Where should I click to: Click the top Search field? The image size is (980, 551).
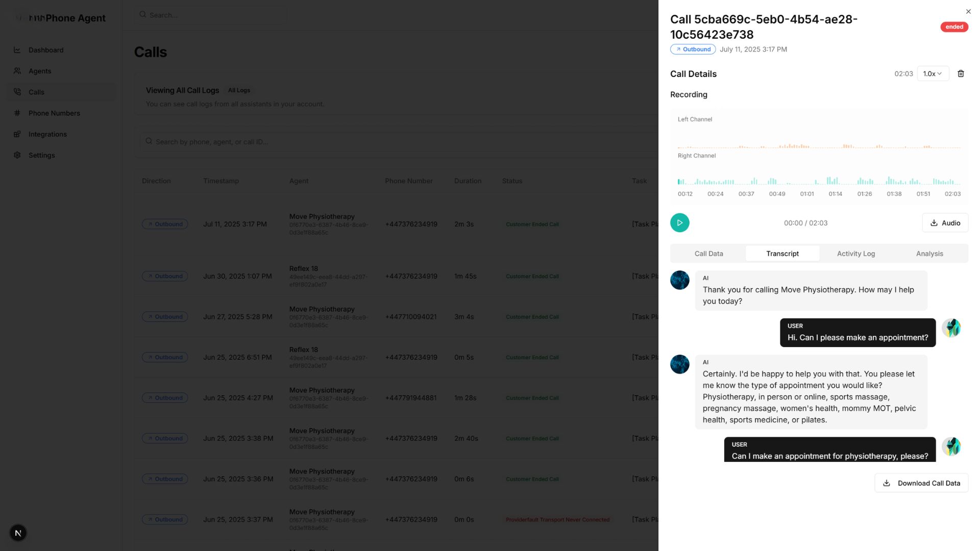point(211,15)
